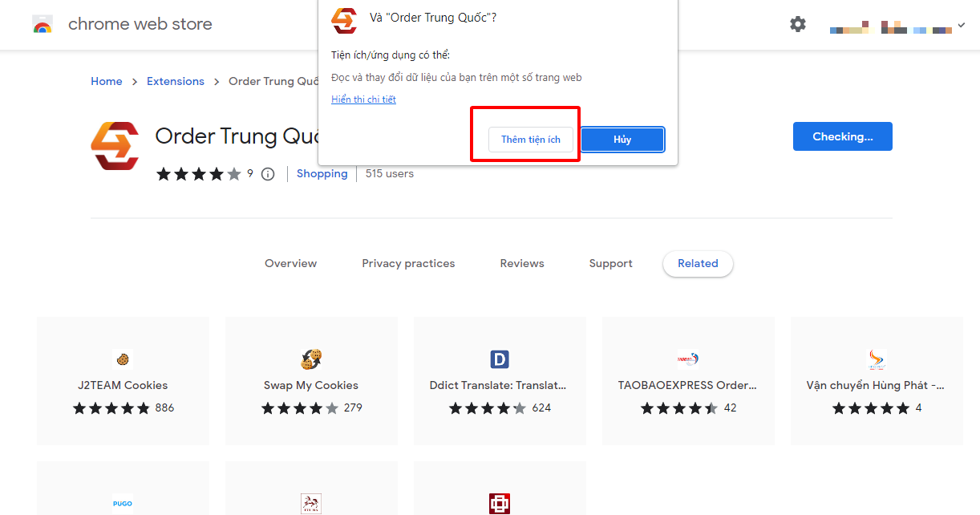
Task: Open the Hiển thị chi tiết link
Action: point(363,99)
